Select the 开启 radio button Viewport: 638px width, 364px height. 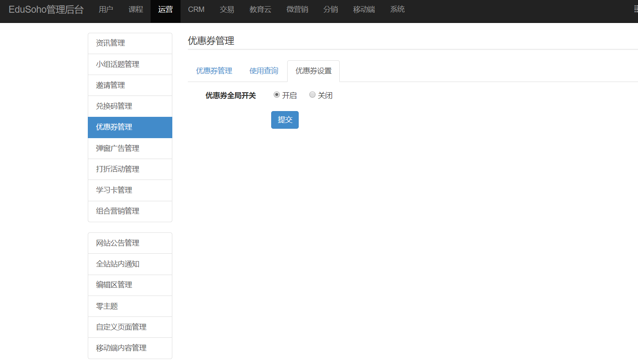tap(277, 95)
